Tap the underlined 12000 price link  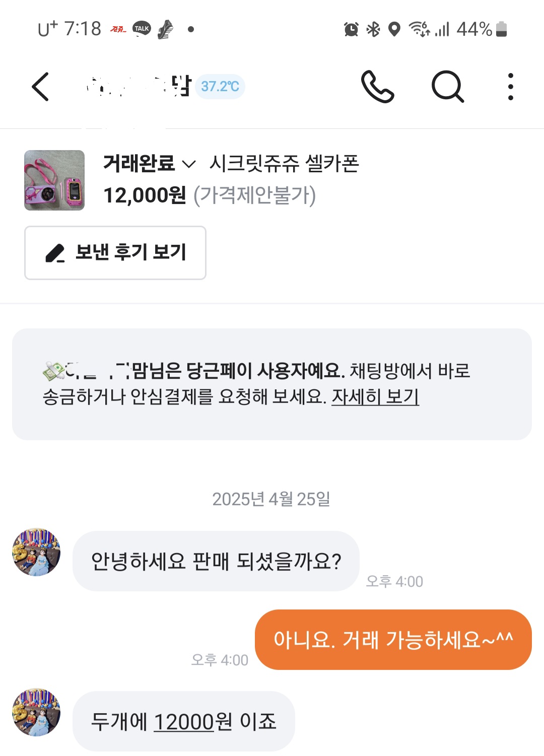pos(184,722)
